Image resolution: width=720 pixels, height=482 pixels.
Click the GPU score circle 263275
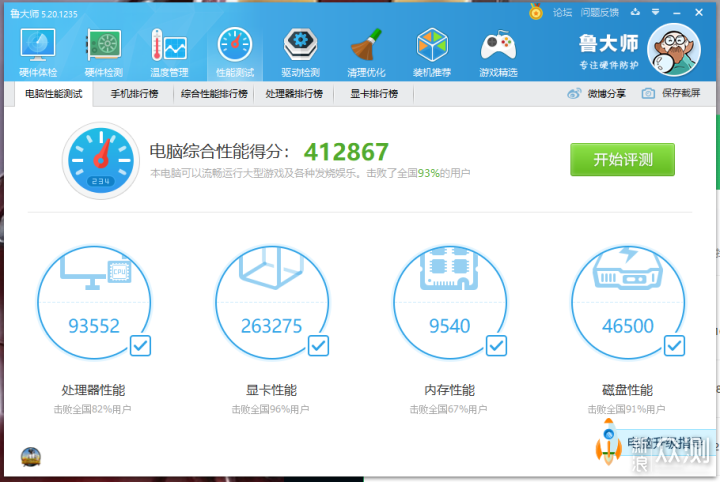[x=272, y=303]
